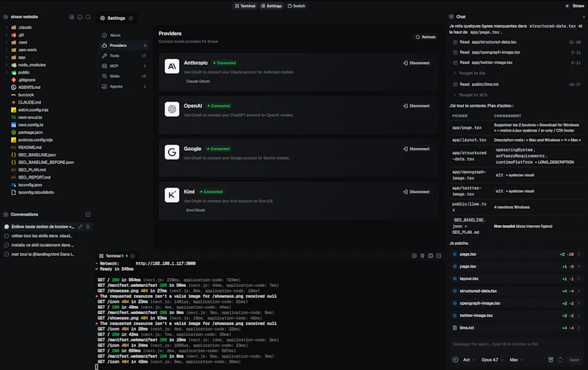
Task: Open the Act mode dropdown
Action: tap(469, 360)
